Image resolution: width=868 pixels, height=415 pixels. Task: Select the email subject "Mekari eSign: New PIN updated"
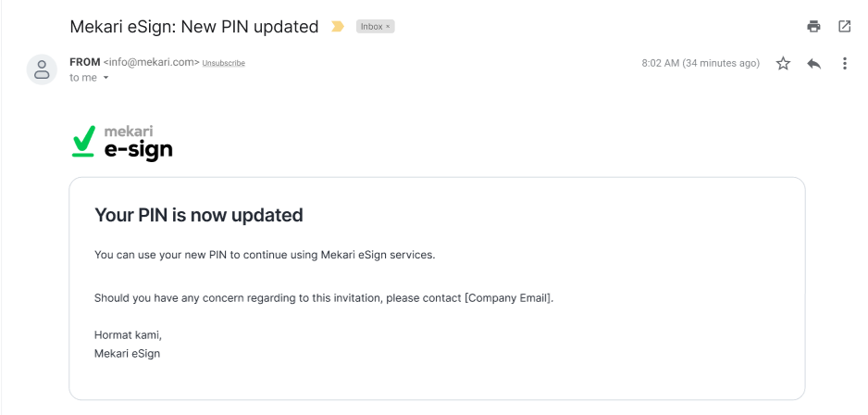[x=194, y=27]
